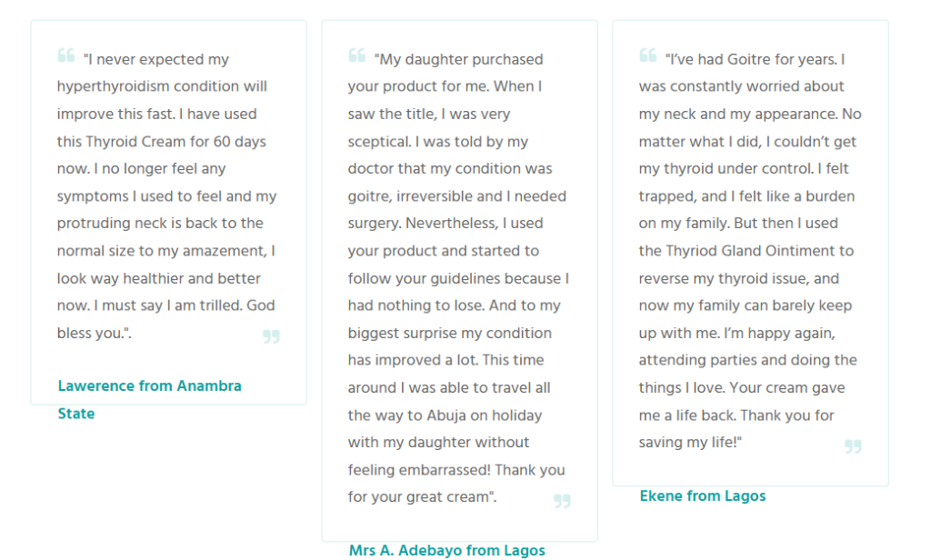
Task: Select the name Mrs A. Adebayo from Lagos
Action: [x=446, y=550]
